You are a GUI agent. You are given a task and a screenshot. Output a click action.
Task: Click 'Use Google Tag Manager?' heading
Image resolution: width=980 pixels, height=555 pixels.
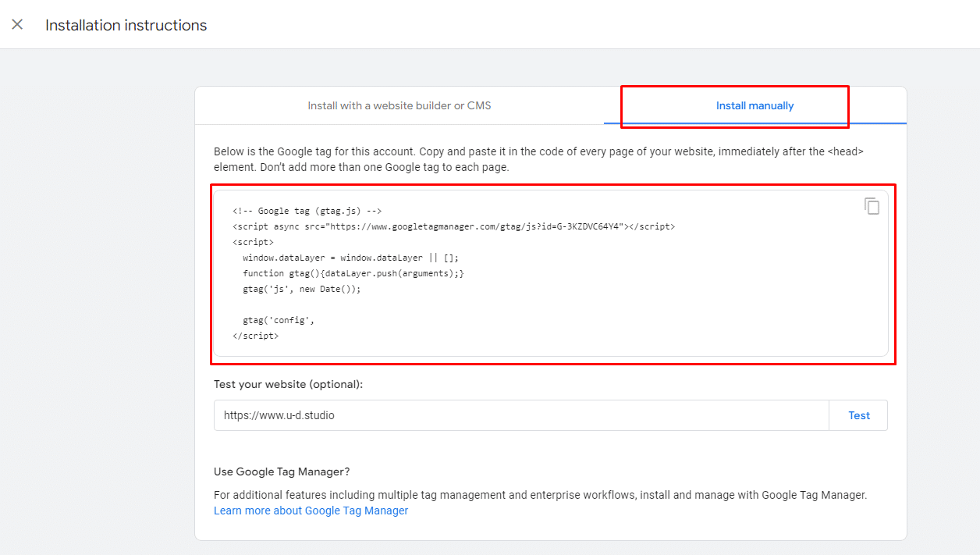point(282,471)
